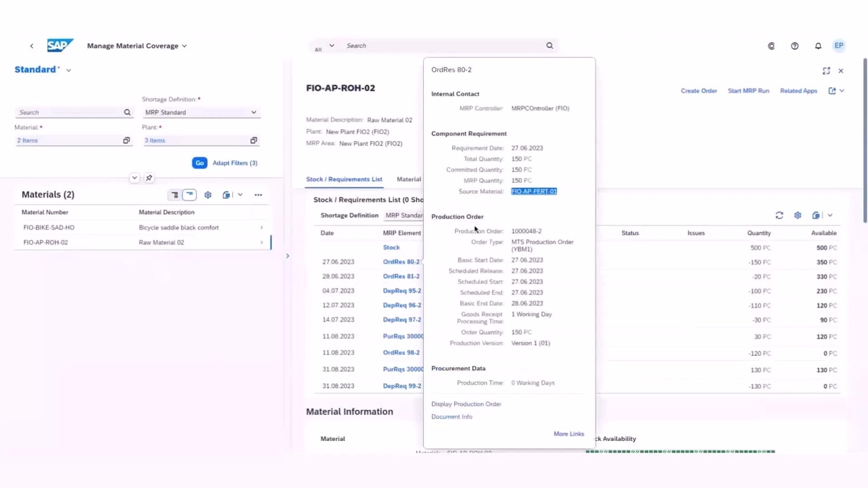The width and height of the screenshot is (868, 488).
Task: Refresh the stock requirements table
Action: (x=779, y=215)
